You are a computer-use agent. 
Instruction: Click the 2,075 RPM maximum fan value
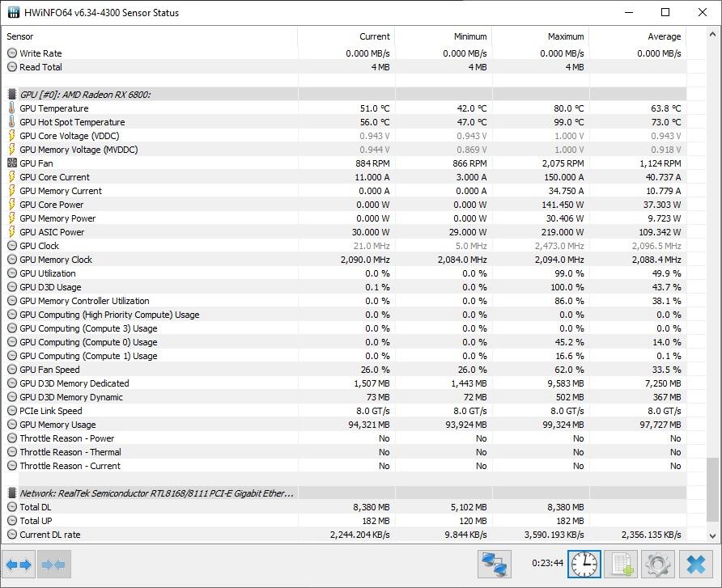[563, 163]
